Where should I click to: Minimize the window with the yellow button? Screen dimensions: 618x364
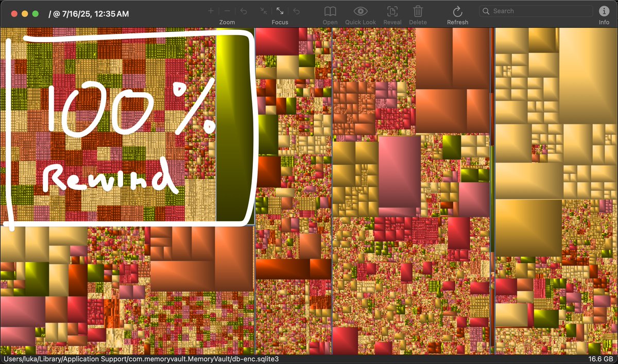pos(25,14)
